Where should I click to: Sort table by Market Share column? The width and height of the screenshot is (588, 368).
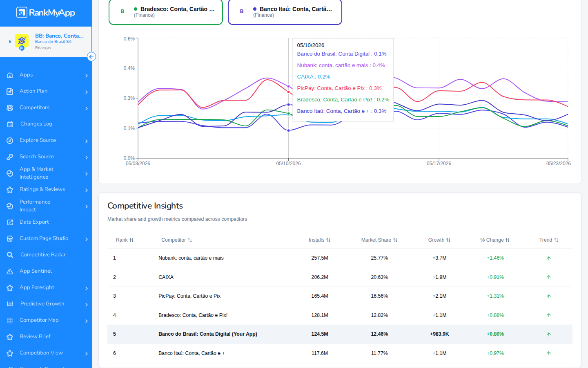tap(379, 240)
